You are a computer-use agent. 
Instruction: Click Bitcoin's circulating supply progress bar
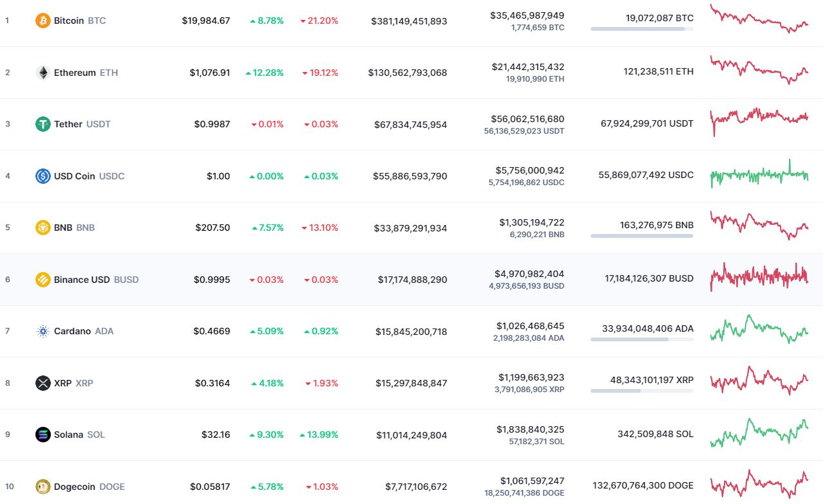[642, 29]
